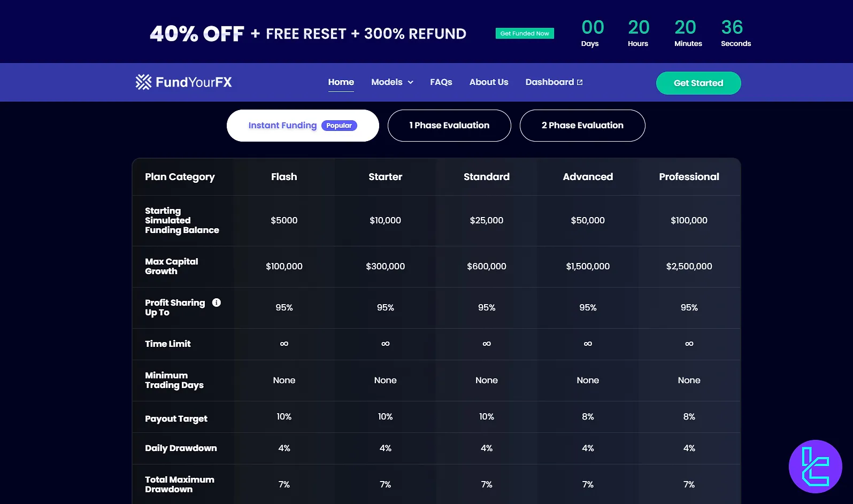Click the Get Started button
Image resolution: width=853 pixels, height=504 pixels.
[x=698, y=83]
